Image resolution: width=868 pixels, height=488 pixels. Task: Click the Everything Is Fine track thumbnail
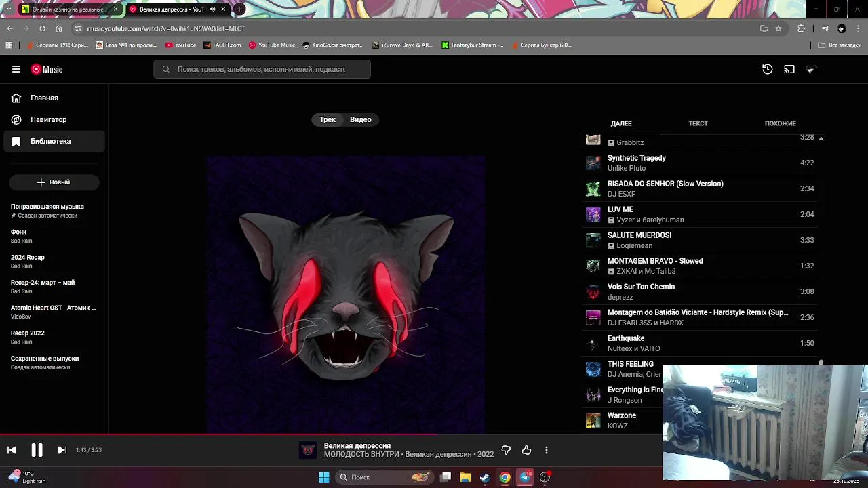click(593, 394)
